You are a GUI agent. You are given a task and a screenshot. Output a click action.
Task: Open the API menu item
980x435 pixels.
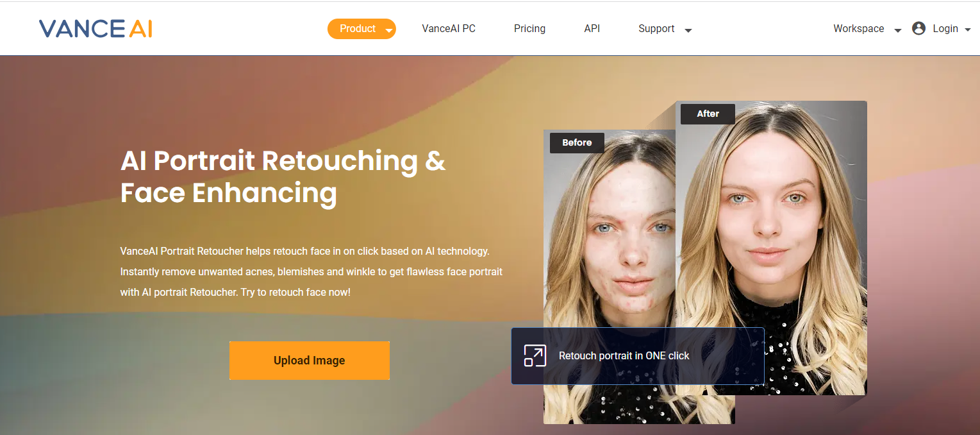click(592, 29)
